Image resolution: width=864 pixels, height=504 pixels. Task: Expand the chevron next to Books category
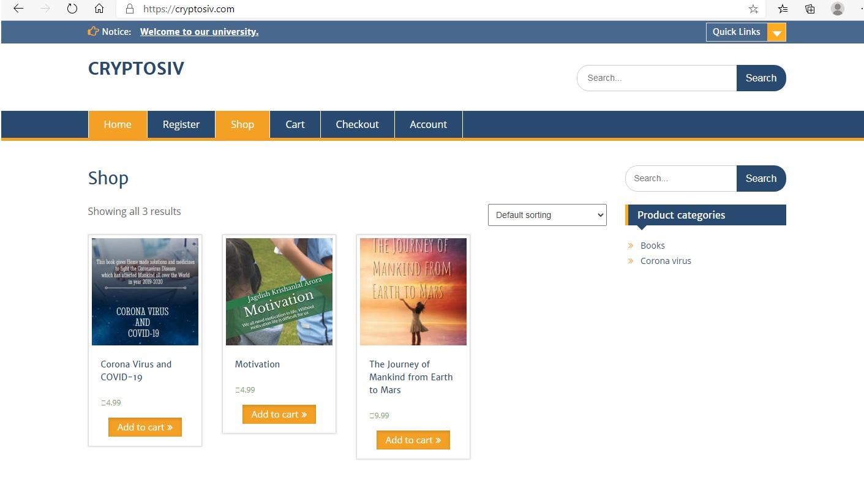630,246
